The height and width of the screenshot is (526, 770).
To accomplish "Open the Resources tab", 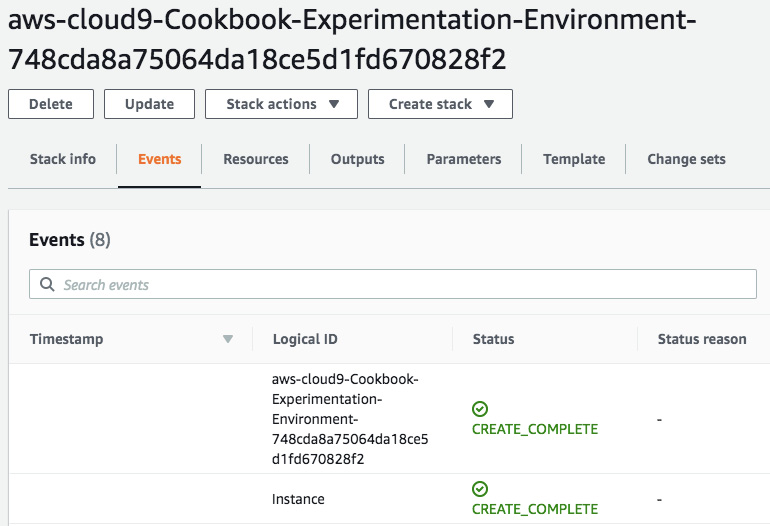I will pyautogui.click(x=256, y=159).
